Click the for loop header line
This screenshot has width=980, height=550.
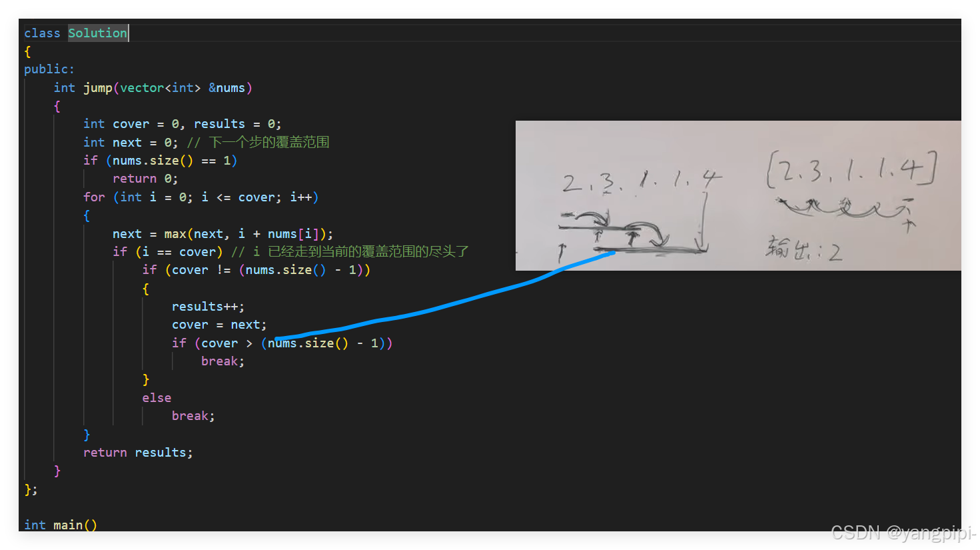point(201,197)
